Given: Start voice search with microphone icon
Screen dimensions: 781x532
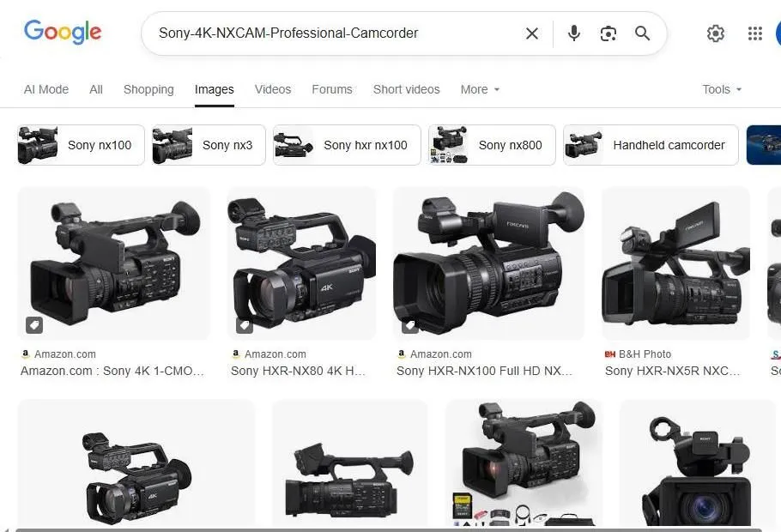Looking at the screenshot, I should (574, 33).
